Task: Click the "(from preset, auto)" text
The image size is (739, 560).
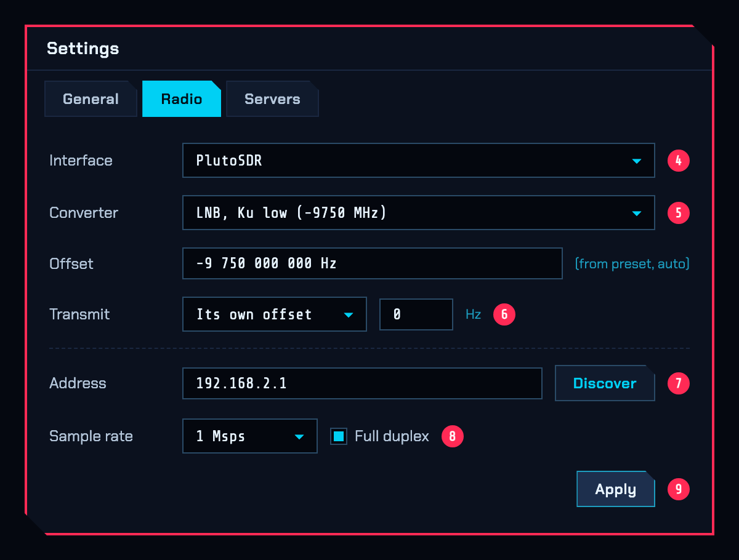Action: click(x=632, y=264)
